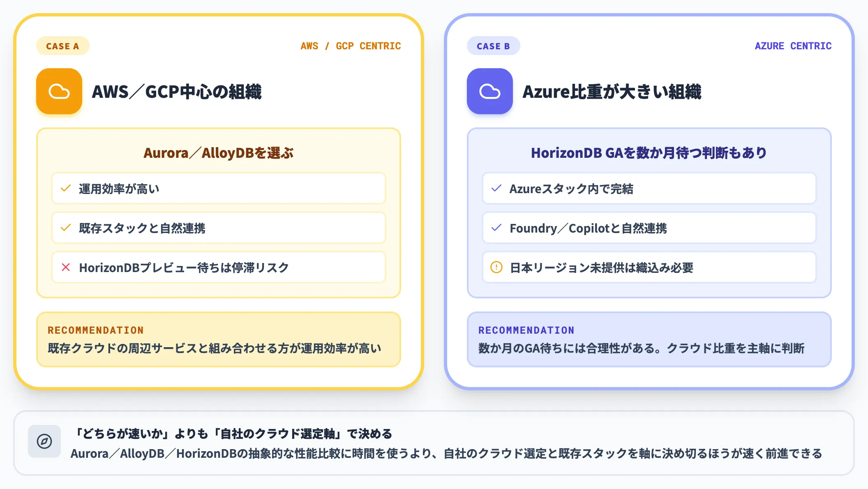Select the 運用効率が高い row

[x=219, y=188]
